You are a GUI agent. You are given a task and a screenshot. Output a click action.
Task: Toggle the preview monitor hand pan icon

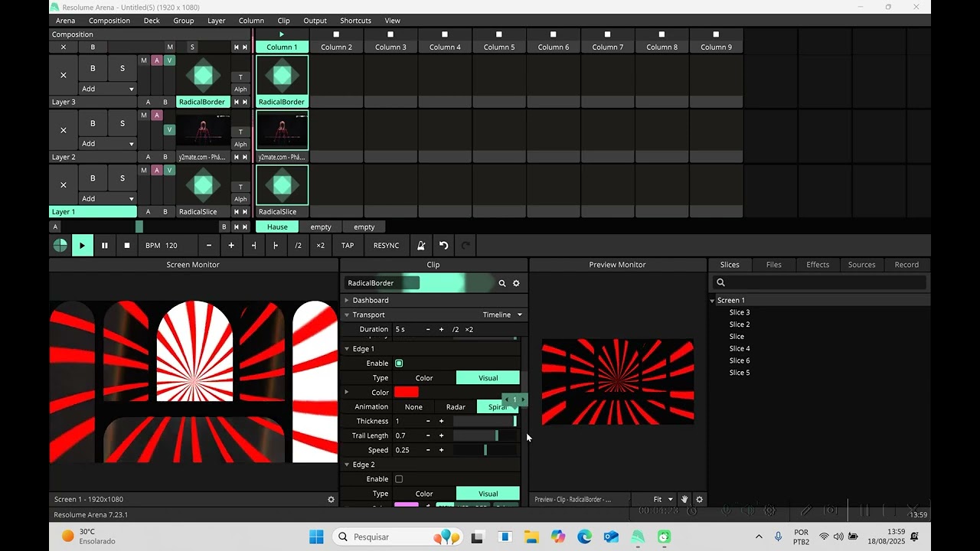pos(684,500)
